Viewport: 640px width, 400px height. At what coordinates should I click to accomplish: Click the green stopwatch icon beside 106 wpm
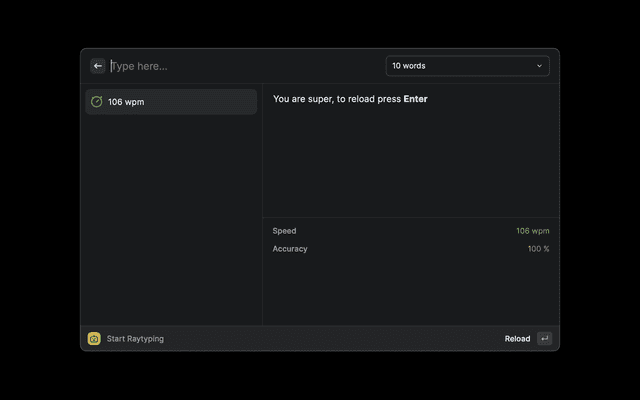[x=97, y=102]
